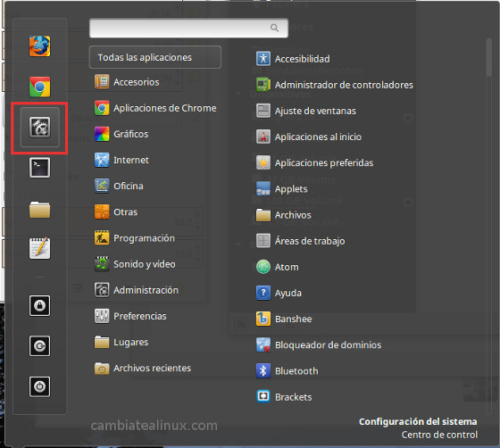Viewport: 500px width, 448px height.
Task: Open Firefox from the favorites sidebar
Action: click(x=39, y=46)
